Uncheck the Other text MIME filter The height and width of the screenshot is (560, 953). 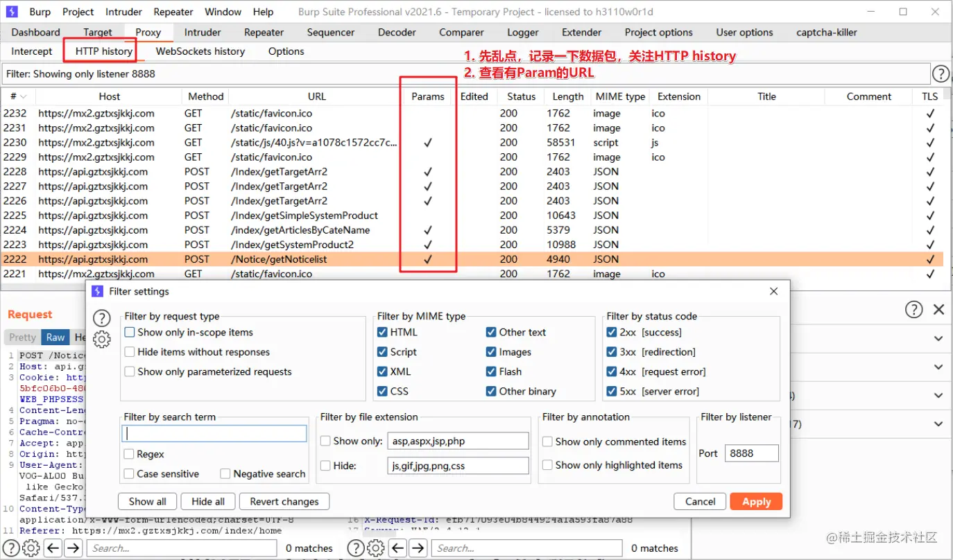point(491,332)
